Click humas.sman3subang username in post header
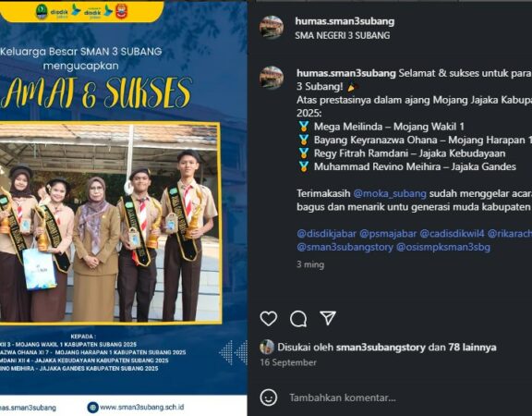 tap(345, 21)
